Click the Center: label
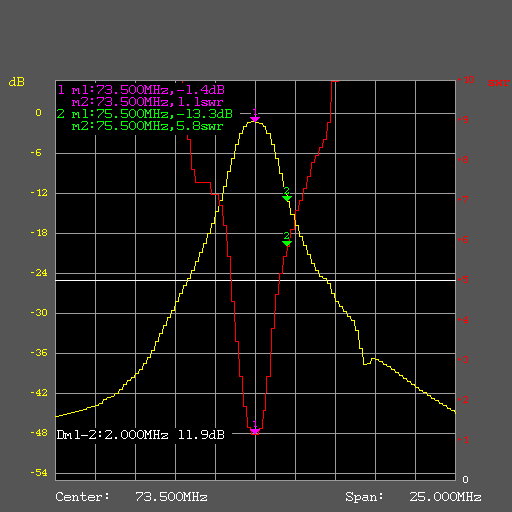 pyautogui.click(x=82, y=497)
